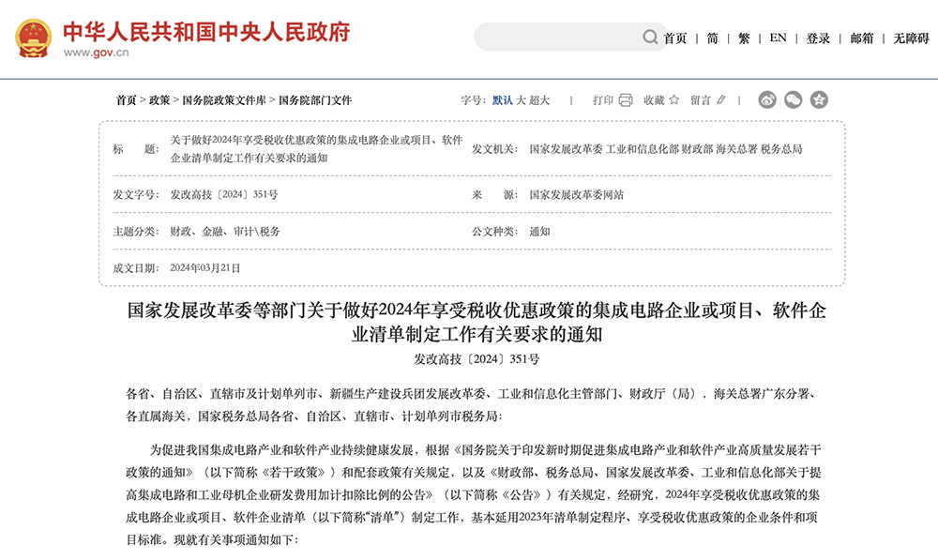
Task: Share the article via the WeChat icon
Action: (793, 99)
